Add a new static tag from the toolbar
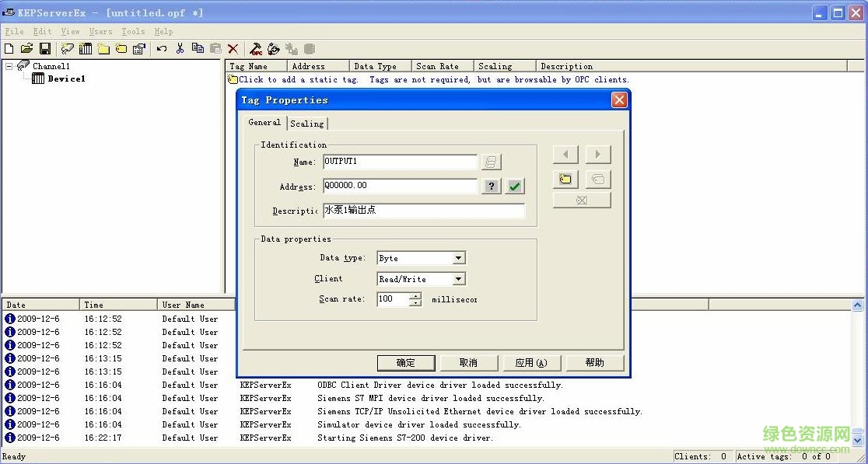 pyautogui.click(x=121, y=48)
